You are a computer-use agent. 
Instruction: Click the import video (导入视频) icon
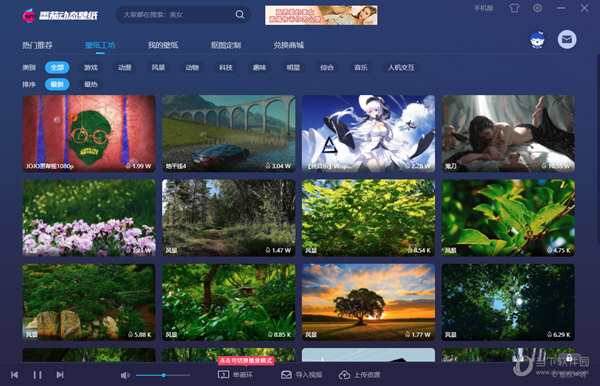coord(286,375)
